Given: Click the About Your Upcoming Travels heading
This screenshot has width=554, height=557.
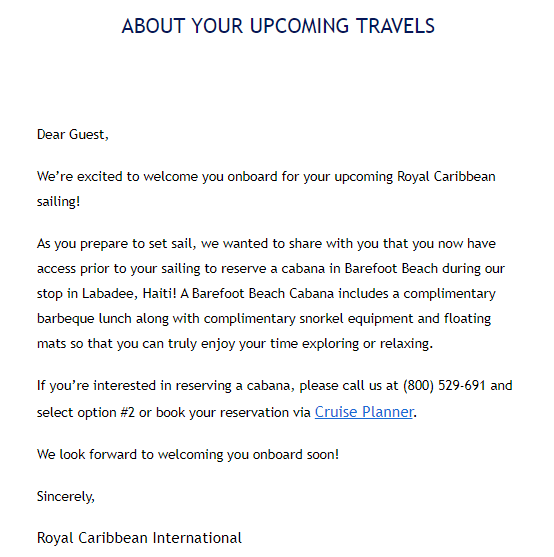Looking at the screenshot, I should click(x=278, y=26).
